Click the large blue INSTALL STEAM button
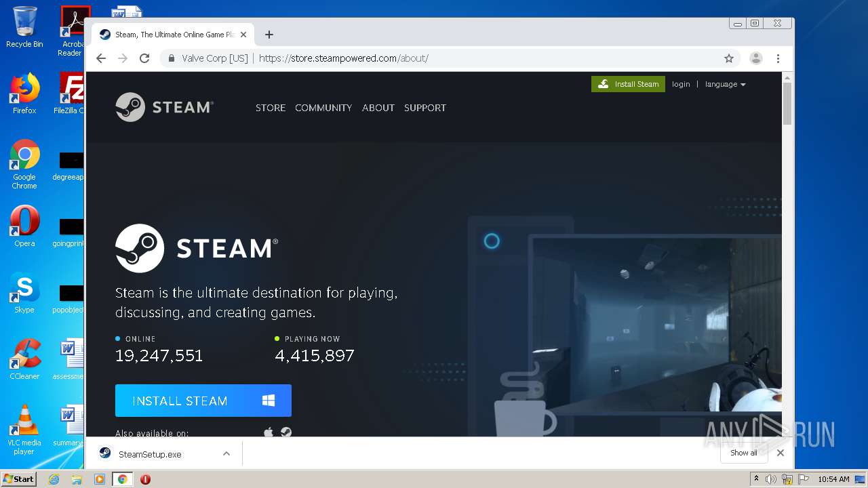The width and height of the screenshot is (868, 488). click(x=203, y=401)
